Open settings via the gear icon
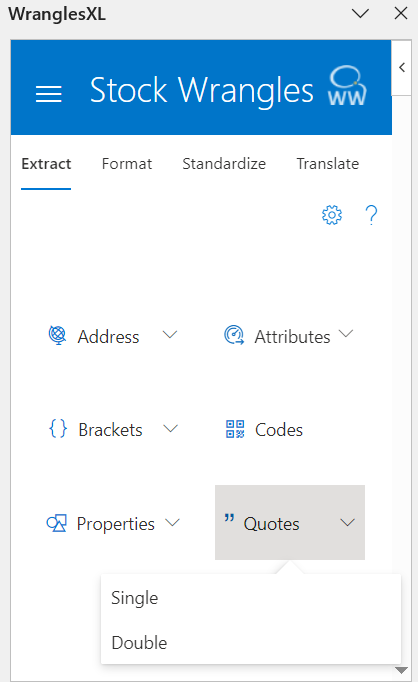The width and height of the screenshot is (418, 682). point(332,215)
